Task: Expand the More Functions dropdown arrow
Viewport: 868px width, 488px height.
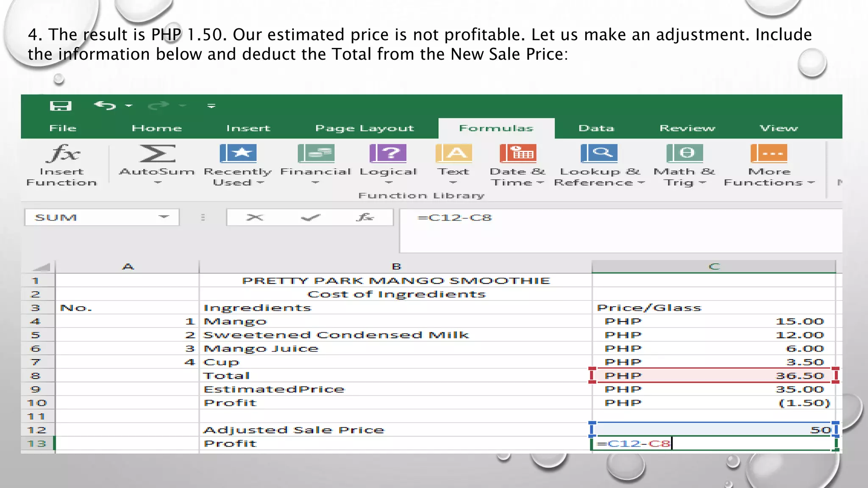Action: point(811,183)
